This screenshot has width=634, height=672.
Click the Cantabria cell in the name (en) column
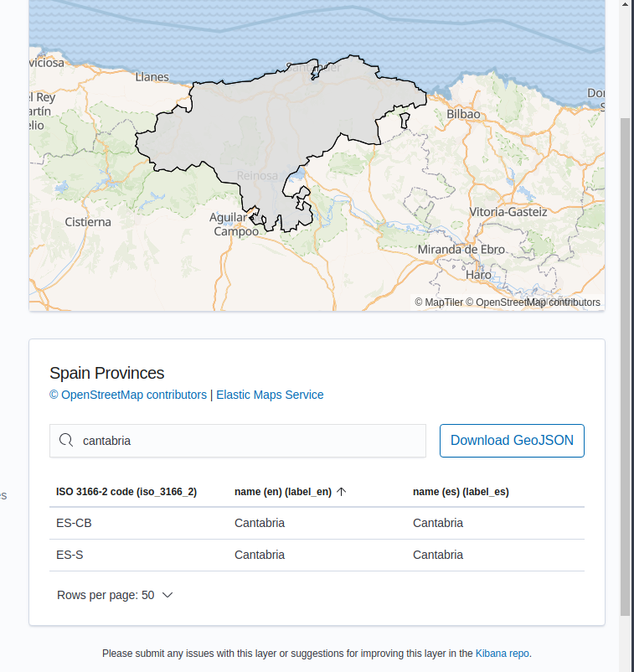tap(259, 523)
